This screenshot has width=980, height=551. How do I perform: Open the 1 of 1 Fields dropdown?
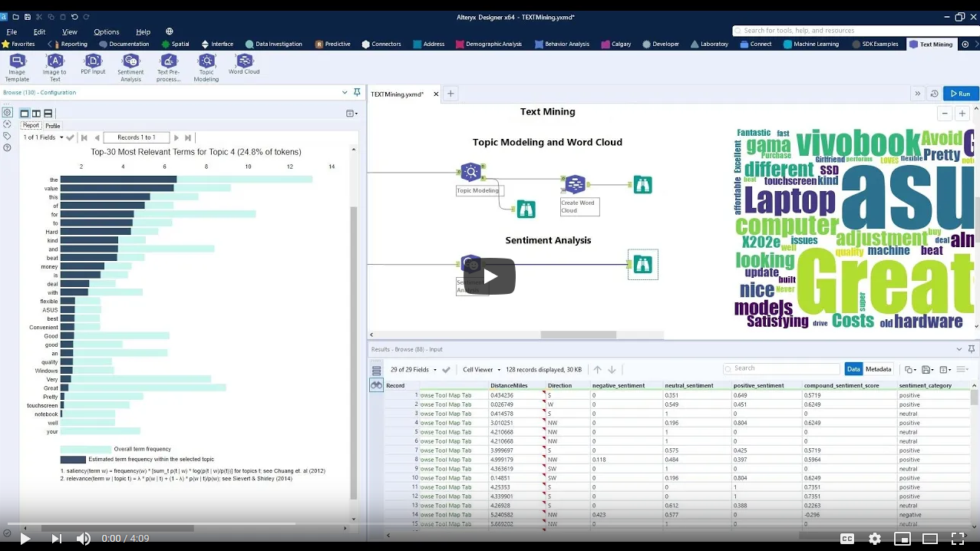[42, 137]
